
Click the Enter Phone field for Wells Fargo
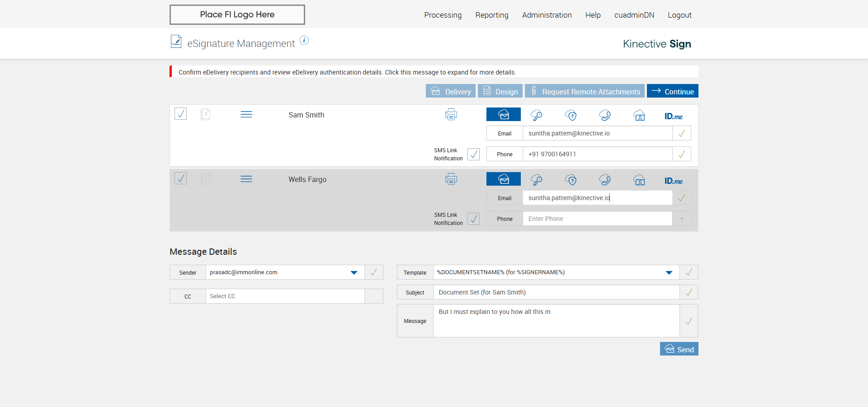(x=597, y=219)
